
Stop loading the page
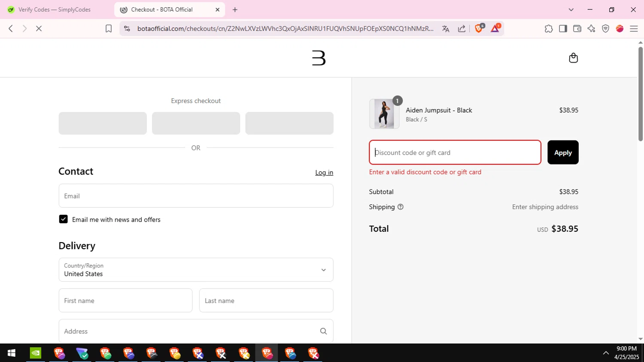39,28
